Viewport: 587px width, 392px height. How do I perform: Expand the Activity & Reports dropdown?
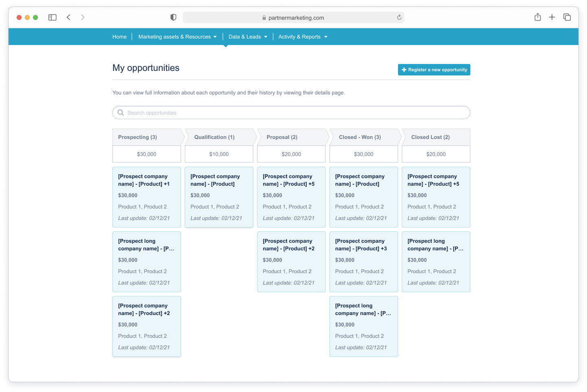302,37
